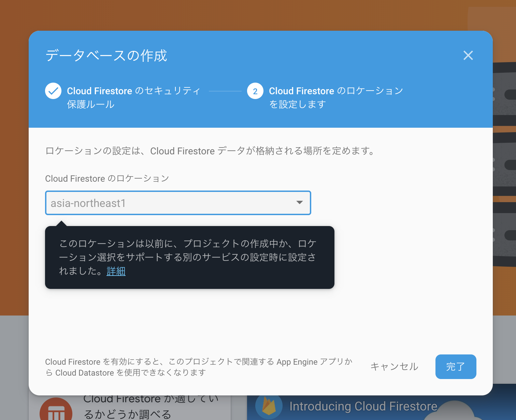The width and height of the screenshot is (516, 420).
Task: Open the asia-northeast1 location dropdown
Action: [x=178, y=203]
